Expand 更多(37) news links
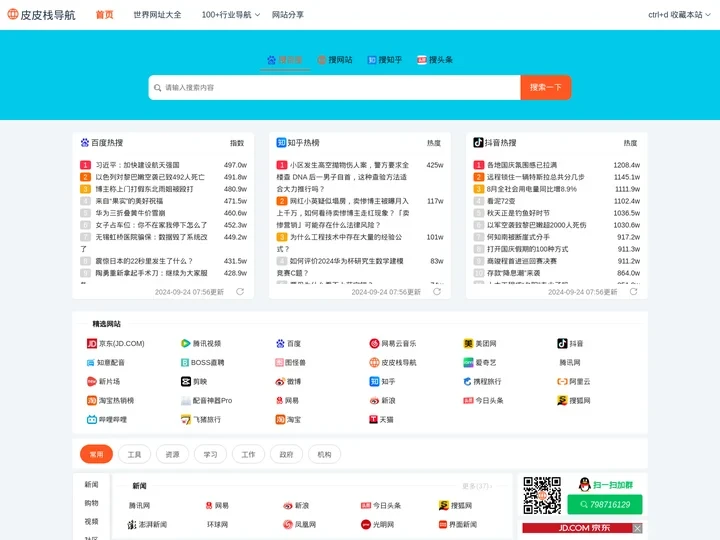The height and width of the screenshot is (540, 720). point(477,486)
